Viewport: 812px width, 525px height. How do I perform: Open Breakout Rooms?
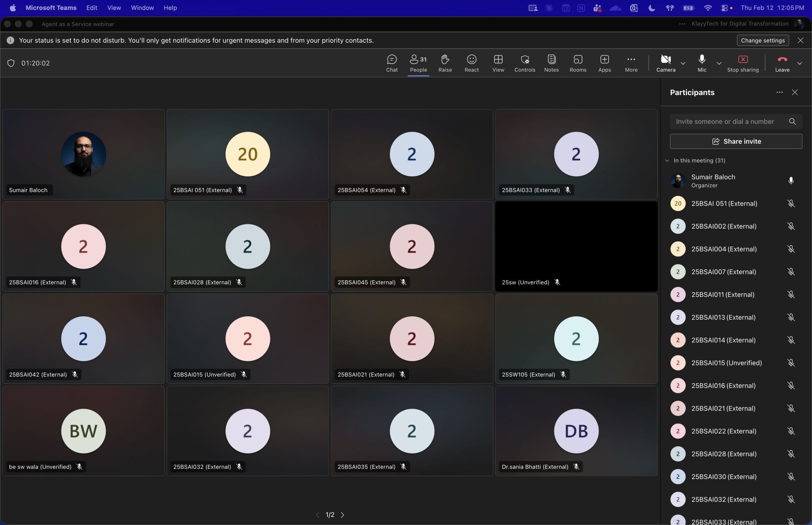click(578, 63)
